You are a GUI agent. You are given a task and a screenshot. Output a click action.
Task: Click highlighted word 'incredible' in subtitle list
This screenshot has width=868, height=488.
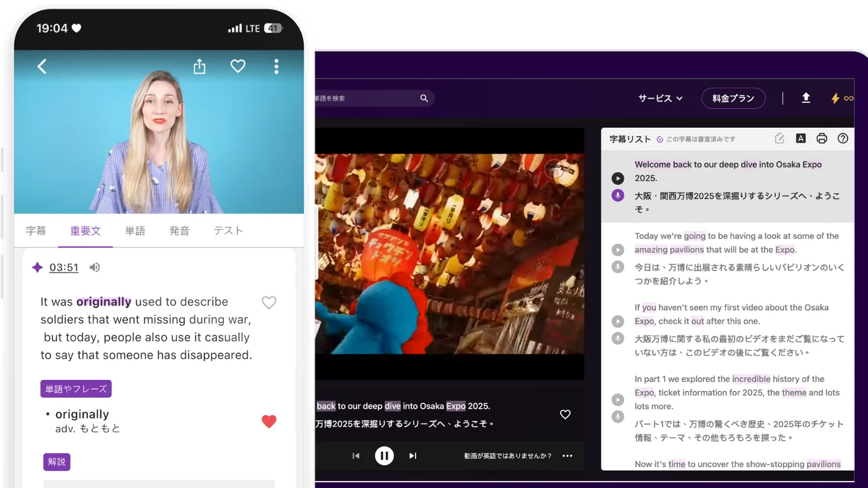[x=751, y=379]
